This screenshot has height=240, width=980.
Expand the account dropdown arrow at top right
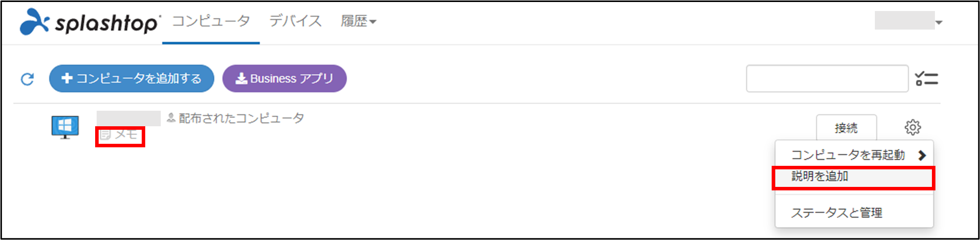point(939,23)
